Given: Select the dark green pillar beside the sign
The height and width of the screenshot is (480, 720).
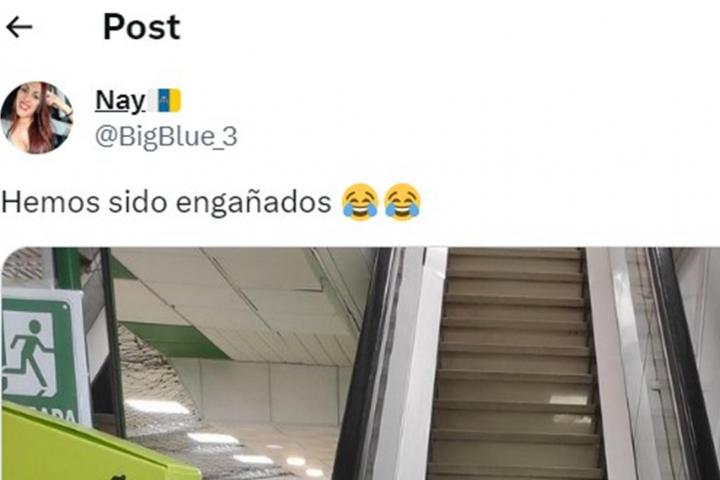Looking at the screenshot, I should coord(113,342).
